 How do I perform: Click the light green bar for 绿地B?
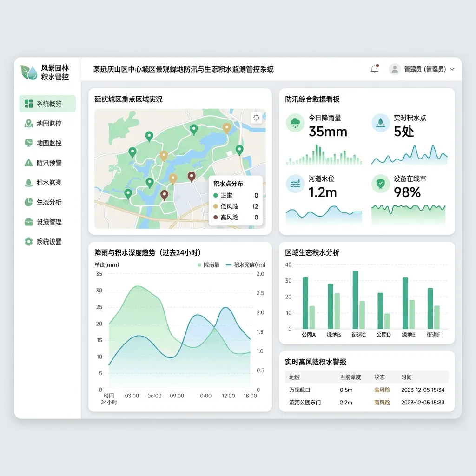pyautogui.click(x=337, y=311)
